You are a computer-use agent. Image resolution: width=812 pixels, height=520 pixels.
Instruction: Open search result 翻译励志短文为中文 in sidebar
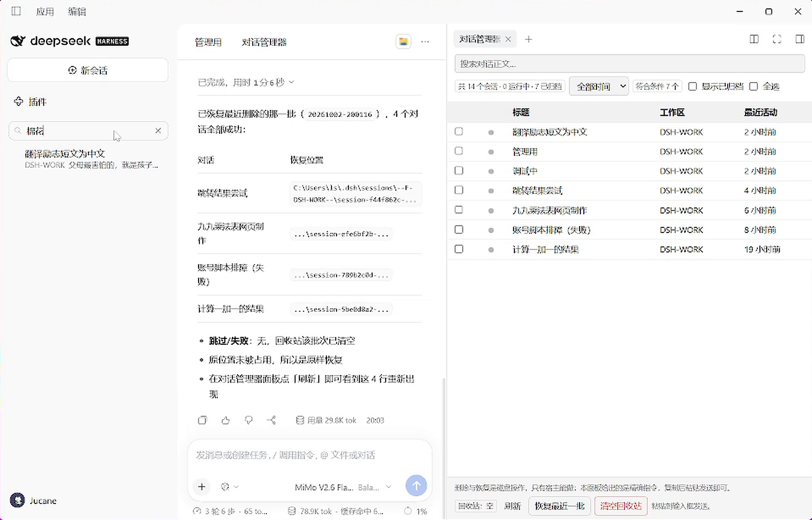(91, 159)
